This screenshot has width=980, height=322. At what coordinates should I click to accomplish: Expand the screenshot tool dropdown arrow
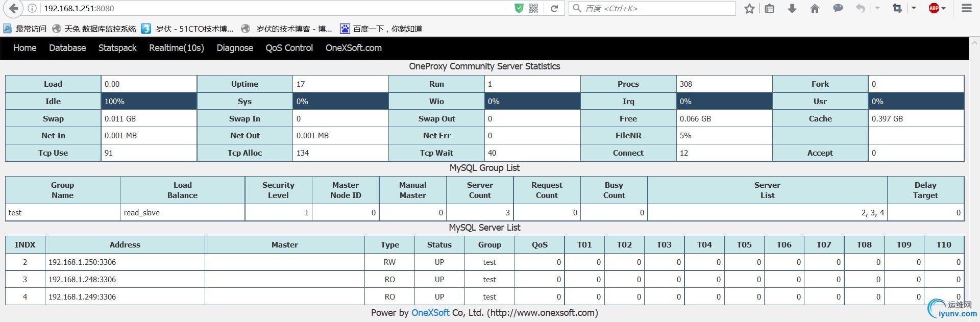point(914,8)
